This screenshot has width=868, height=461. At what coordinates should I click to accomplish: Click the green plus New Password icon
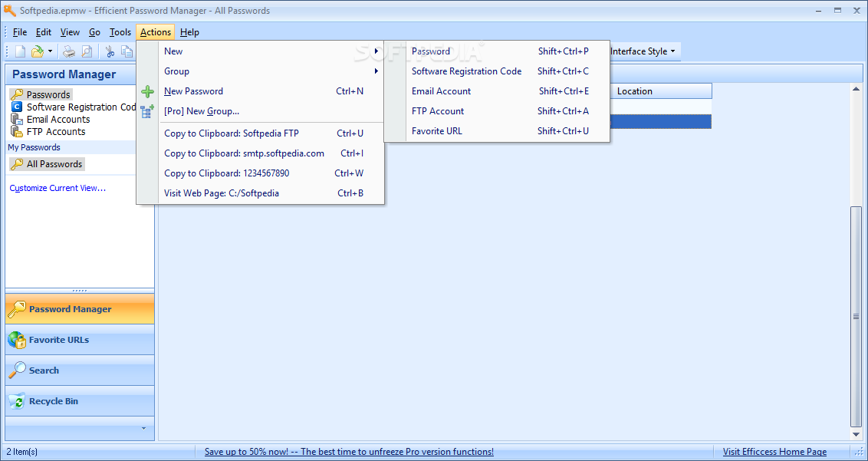(x=147, y=91)
